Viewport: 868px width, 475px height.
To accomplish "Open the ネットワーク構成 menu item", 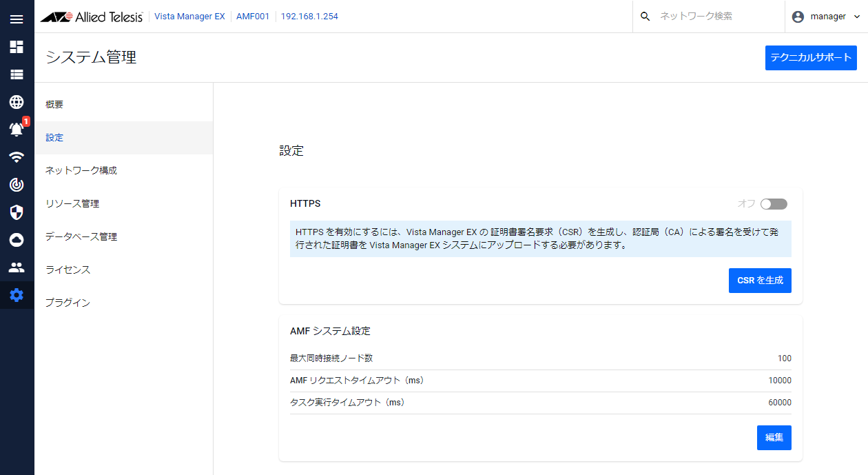I will click(x=81, y=170).
